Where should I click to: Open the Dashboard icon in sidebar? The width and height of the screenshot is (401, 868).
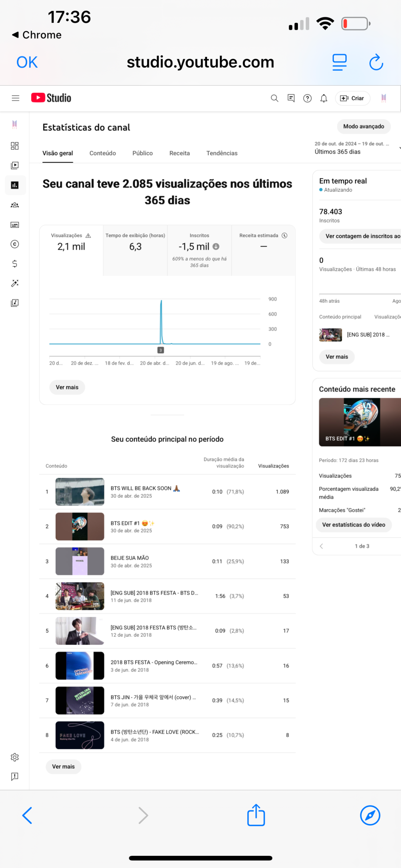[15, 146]
